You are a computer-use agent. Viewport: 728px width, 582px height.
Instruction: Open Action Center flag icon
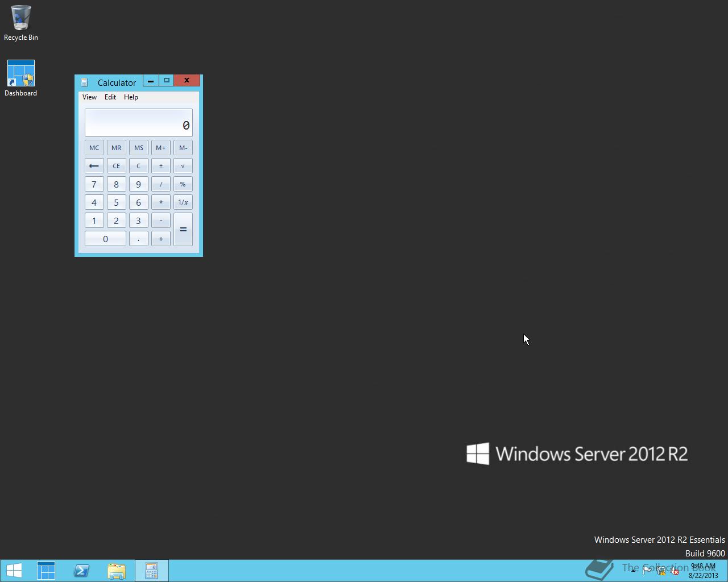click(x=647, y=571)
